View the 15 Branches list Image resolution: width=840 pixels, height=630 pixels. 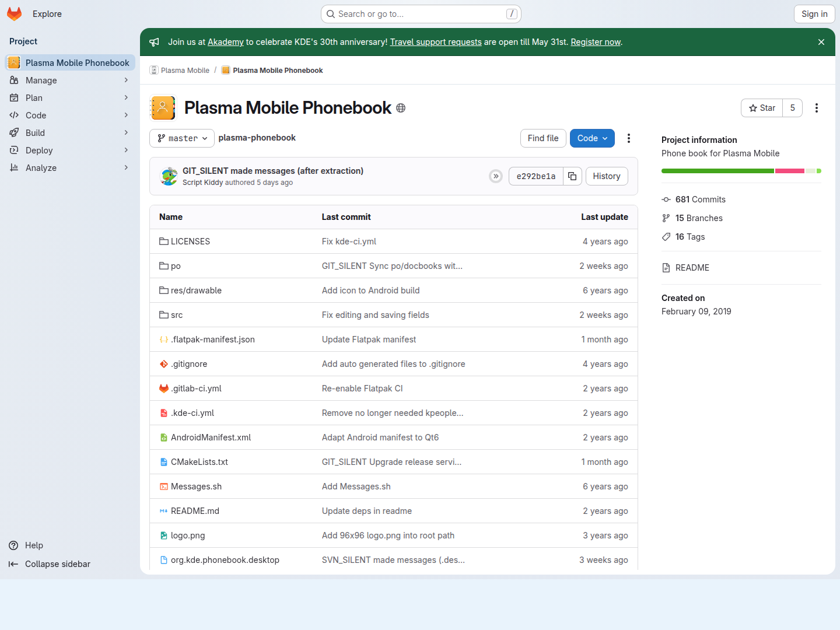click(x=699, y=218)
